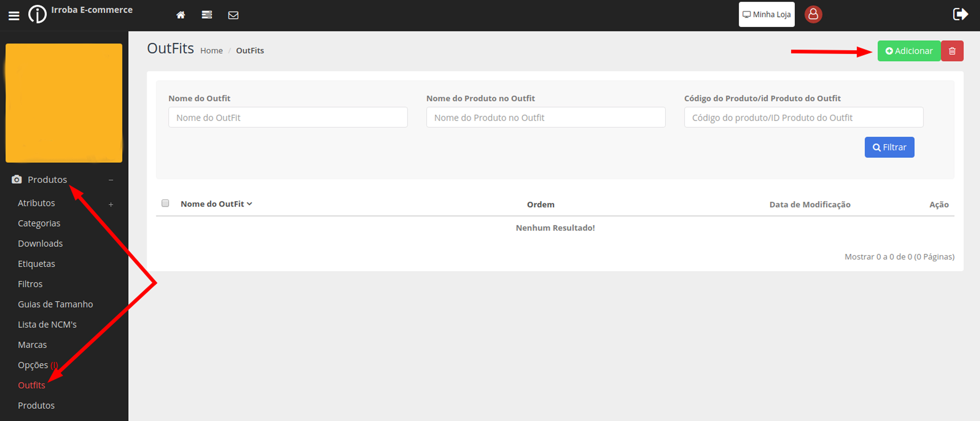Open Categorias in sidebar

click(x=39, y=223)
